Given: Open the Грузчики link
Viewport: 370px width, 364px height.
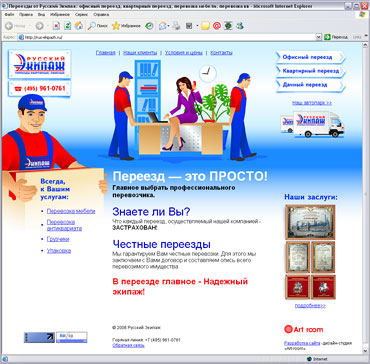Looking at the screenshot, I should (58, 239).
